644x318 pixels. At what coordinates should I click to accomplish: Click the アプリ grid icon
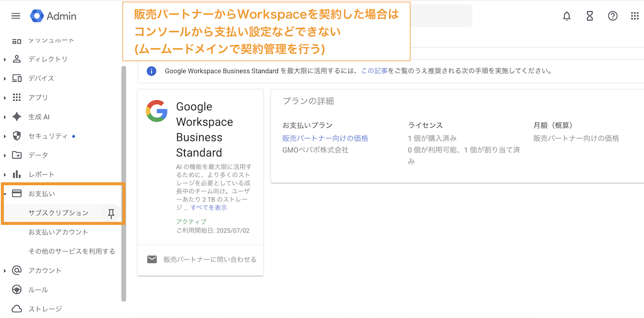click(x=17, y=97)
